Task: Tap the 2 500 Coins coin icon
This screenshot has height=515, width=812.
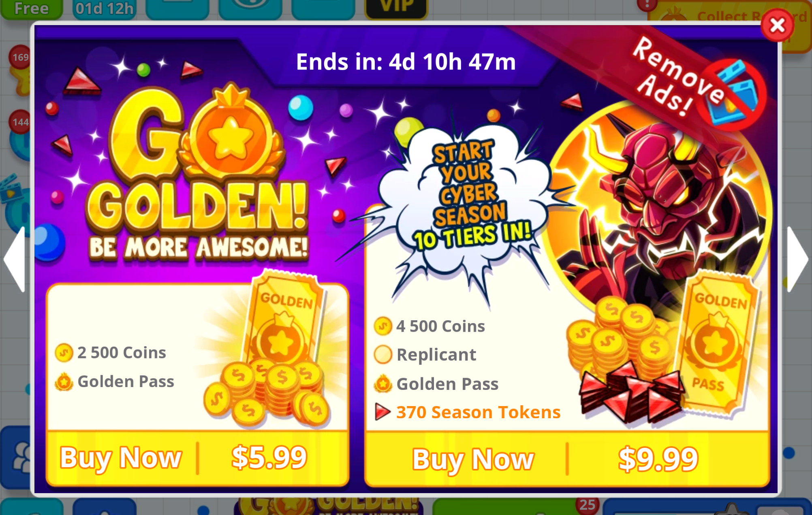Action: [64, 353]
